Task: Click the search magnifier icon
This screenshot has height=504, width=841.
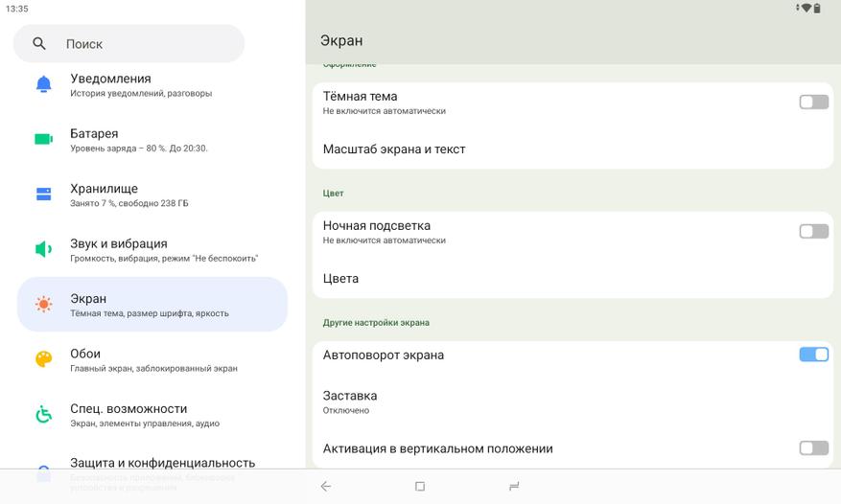Action: tap(39, 44)
